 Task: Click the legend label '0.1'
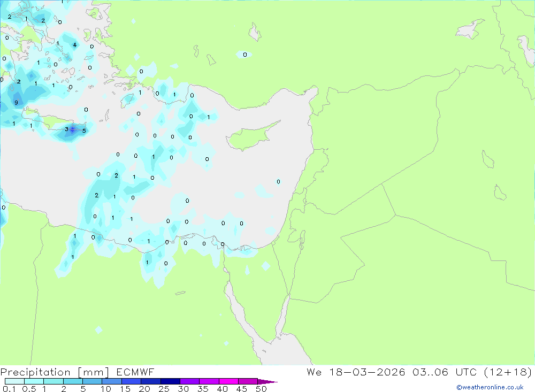tap(9, 389)
